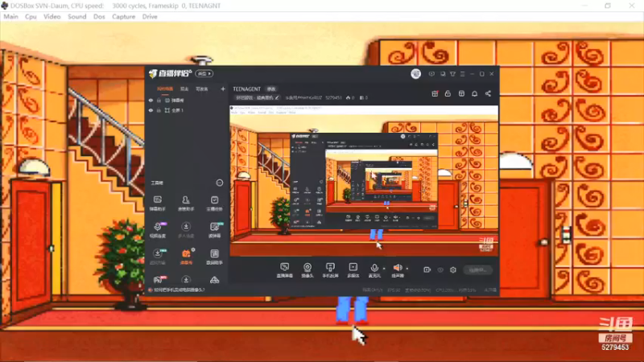Image resolution: width=644 pixels, height=362 pixels.
Task: Open the shop box icon in header
Action: tap(461, 93)
